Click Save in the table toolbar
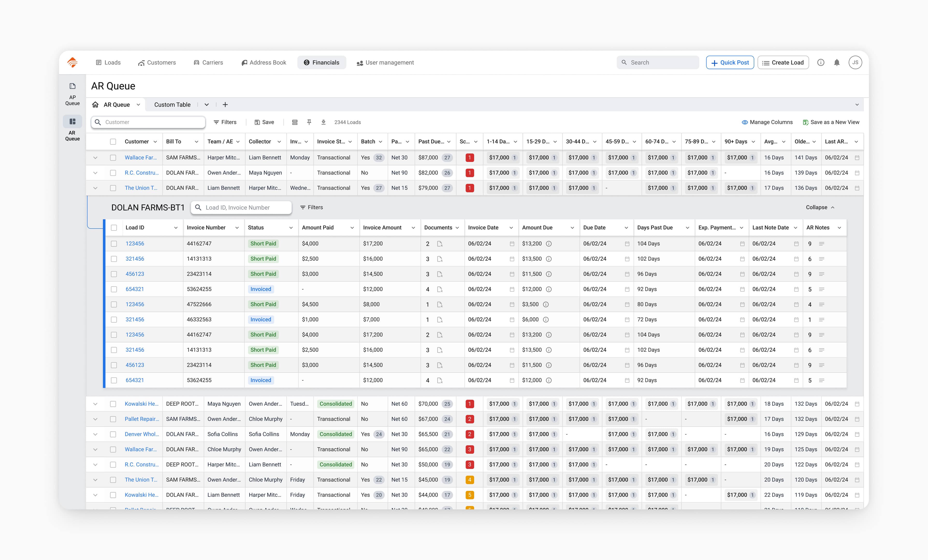Image resolution: width=928 pixels, height=560 pixels. pyautogui.click(x=264, y=122)
